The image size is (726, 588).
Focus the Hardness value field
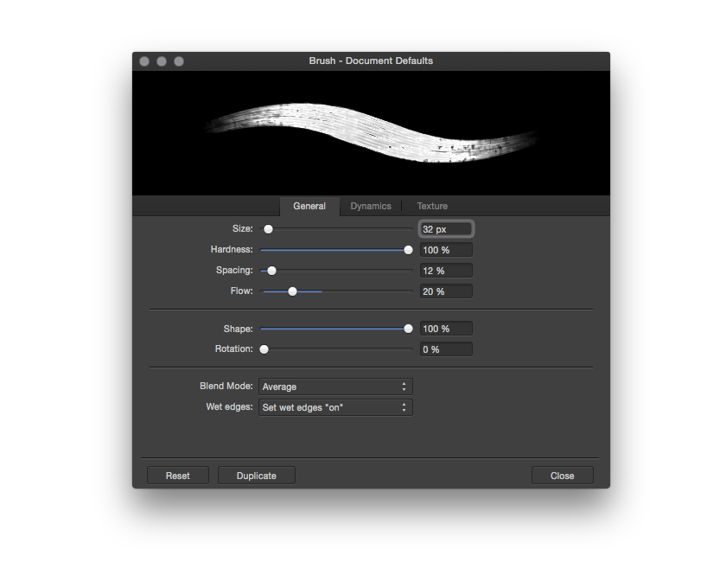(446, 250)
